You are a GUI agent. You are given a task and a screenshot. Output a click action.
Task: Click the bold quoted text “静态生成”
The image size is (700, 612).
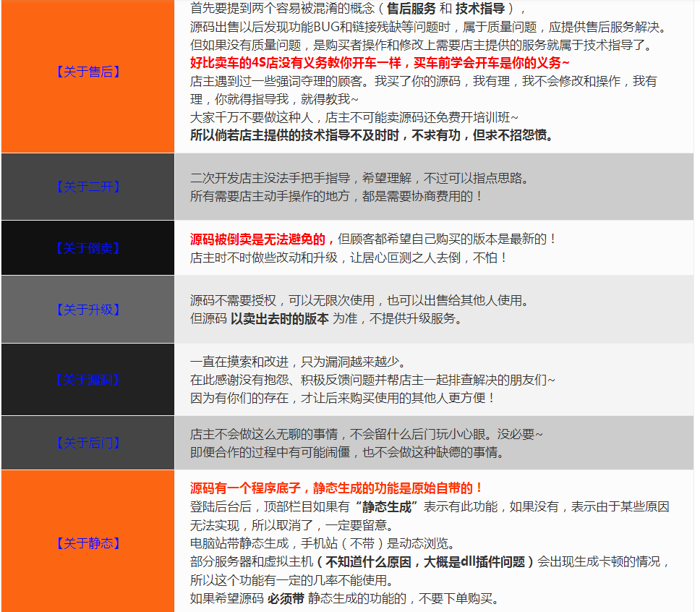(387, 506)
